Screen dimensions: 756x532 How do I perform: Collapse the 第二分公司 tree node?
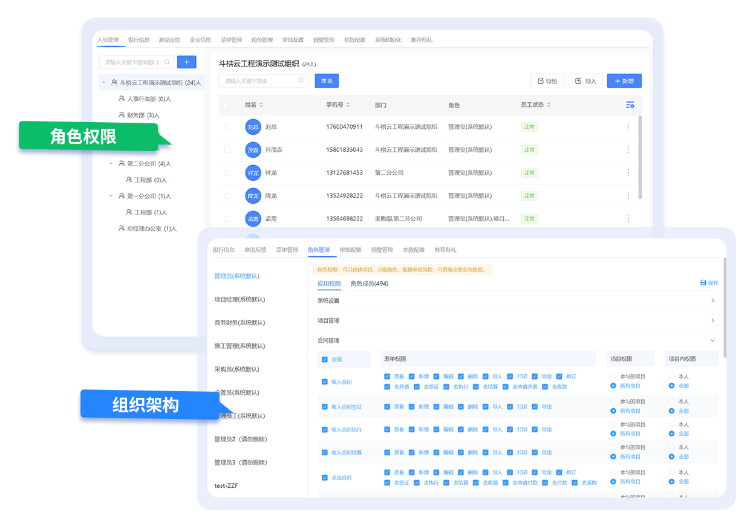(x=111, y=164)
